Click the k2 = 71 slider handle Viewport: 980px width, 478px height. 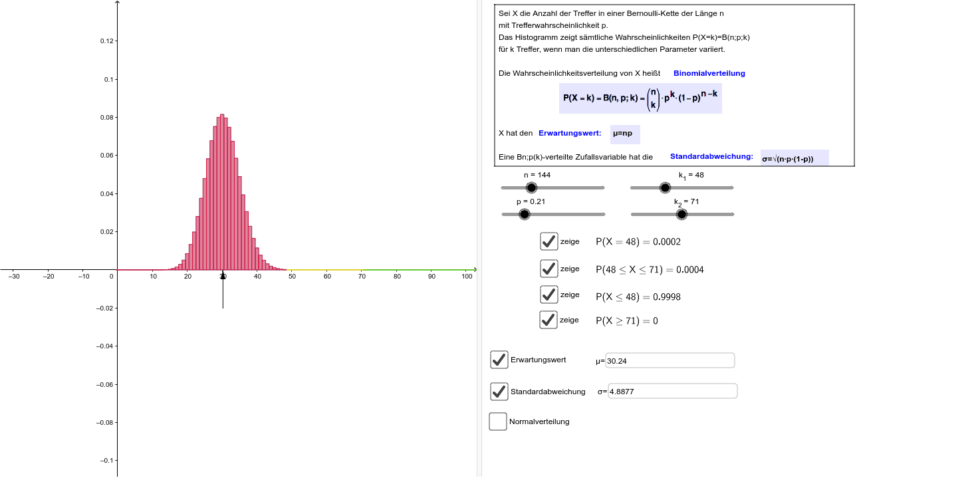(x=681, y=214)
